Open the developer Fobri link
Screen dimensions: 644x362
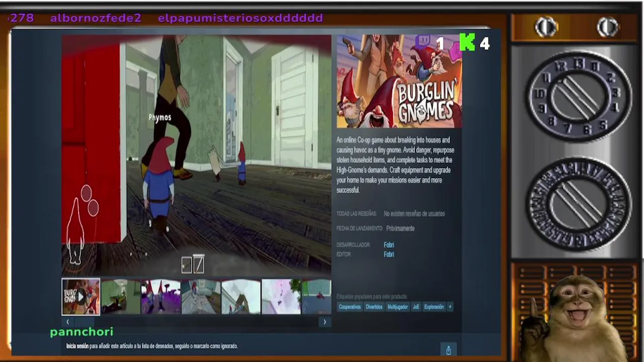(389, 245)
